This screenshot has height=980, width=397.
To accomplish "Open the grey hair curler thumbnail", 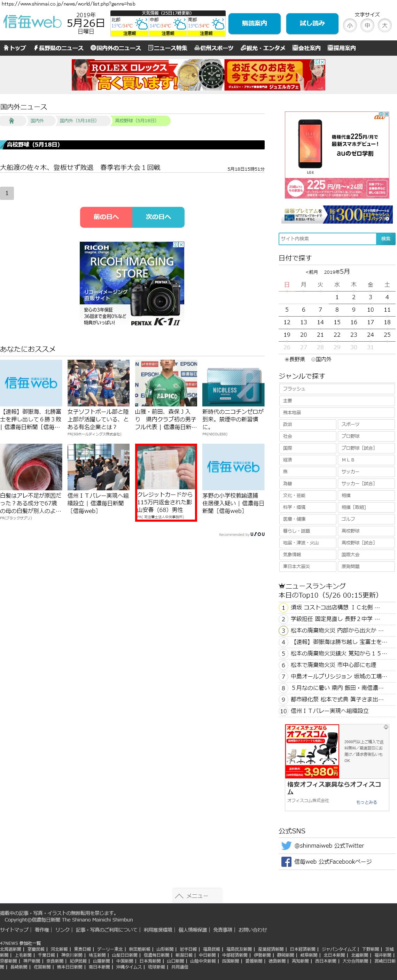I will [31, 467].
